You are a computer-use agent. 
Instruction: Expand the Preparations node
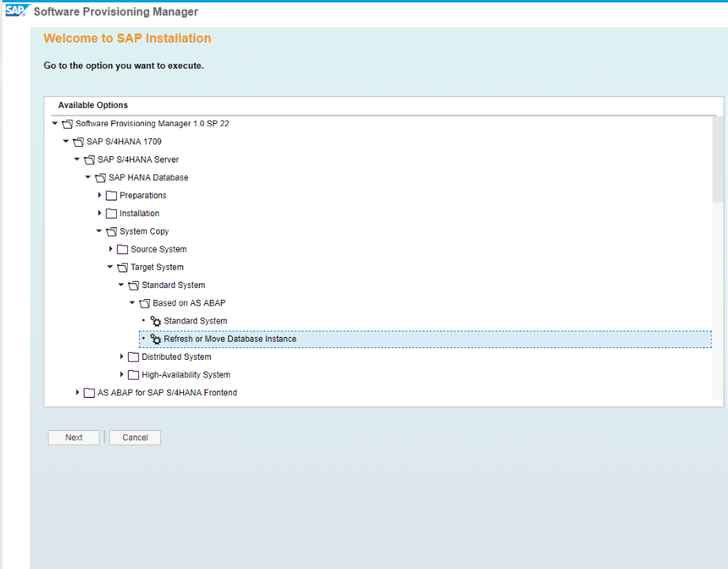coord(99,195)
